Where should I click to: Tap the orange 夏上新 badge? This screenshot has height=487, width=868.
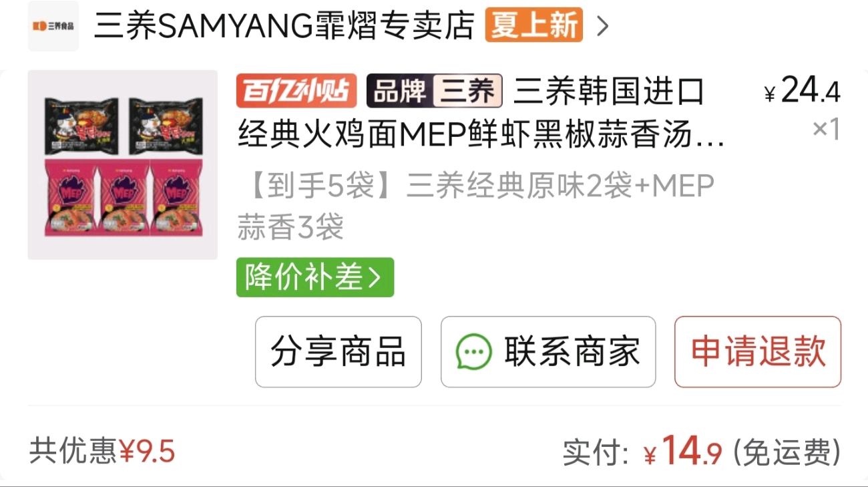tap(533, 25)
